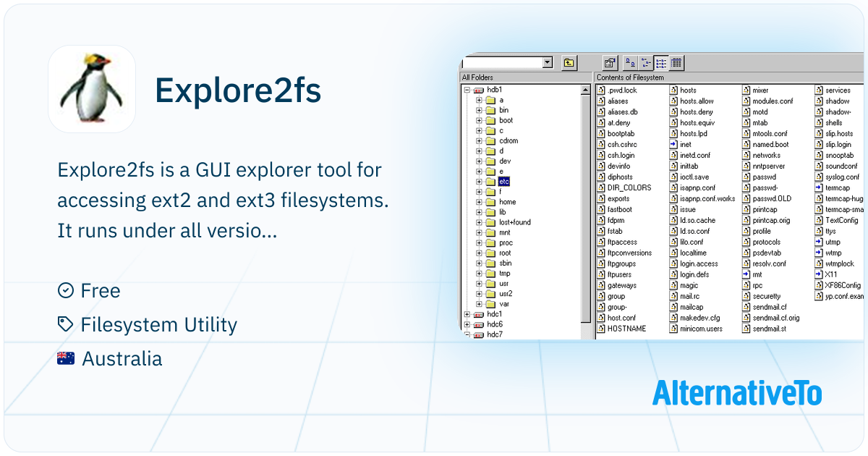The image size is (868, 456).
Task: Select the tmp folder in tree
Action: 505,274
